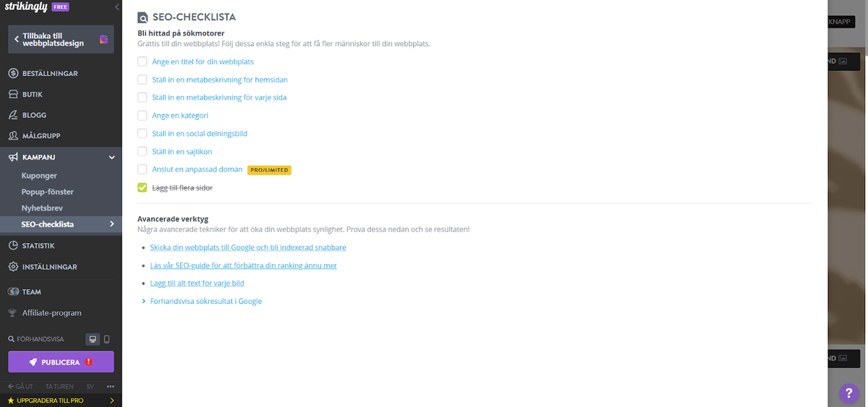The height and width of the screenshot is (407, 868).
Task: Uncheck 'Lägg till flera sidor' checkbox
Action: click(142, 188)
